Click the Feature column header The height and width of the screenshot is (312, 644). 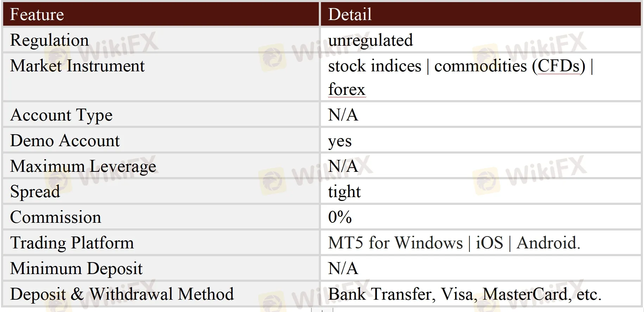(37, 15)
